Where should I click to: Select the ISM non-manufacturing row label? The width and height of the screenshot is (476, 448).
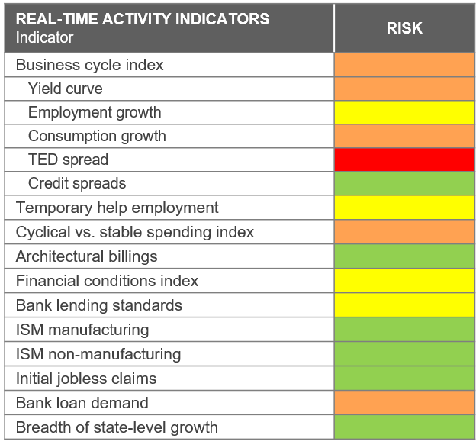(98, 354)
